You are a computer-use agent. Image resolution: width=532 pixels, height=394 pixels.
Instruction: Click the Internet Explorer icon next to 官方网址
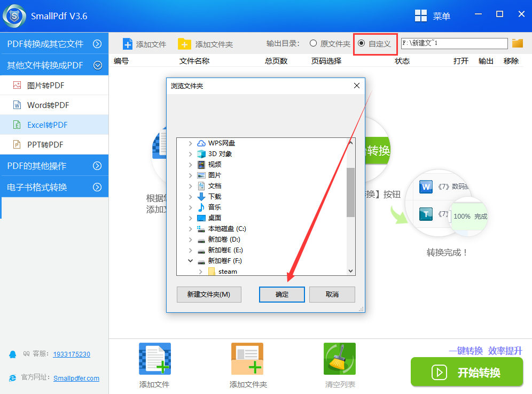pos(13,378)
